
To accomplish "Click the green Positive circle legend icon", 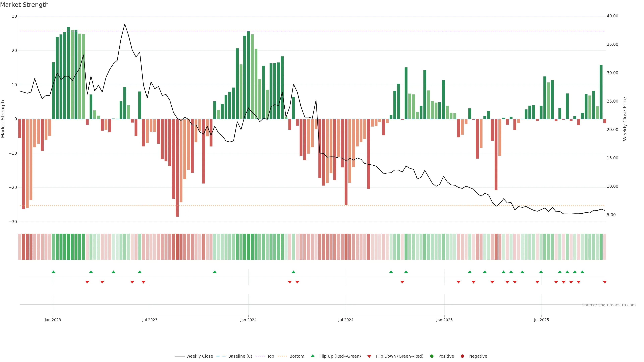I will tap(432, 356).
